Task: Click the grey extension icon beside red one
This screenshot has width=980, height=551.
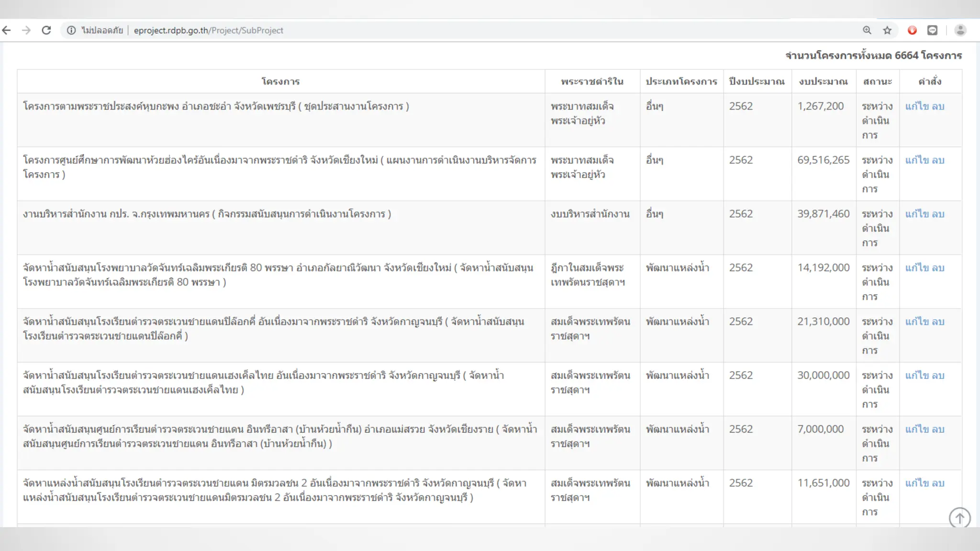Action: tap(932, 30)
